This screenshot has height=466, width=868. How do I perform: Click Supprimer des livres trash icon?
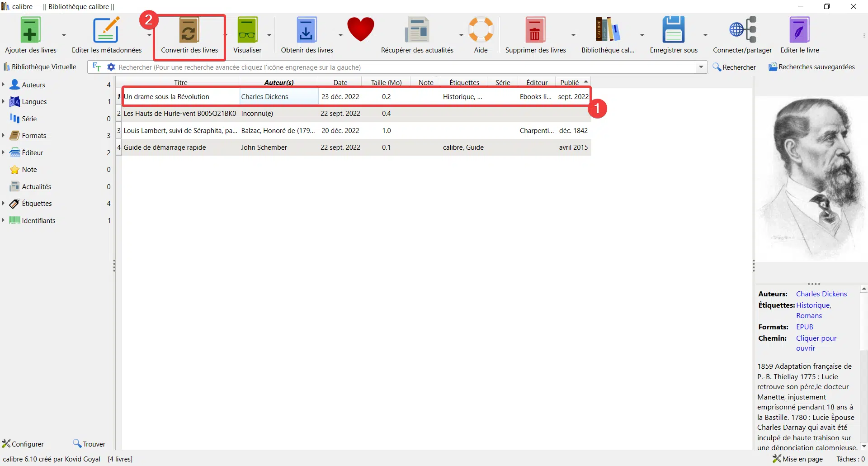click(535, 30)
